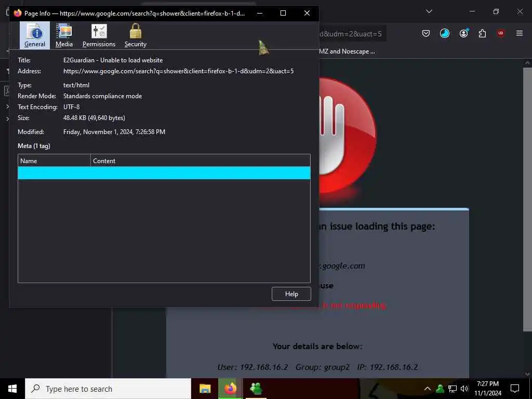The height and width of the screenshot is (399, 532).
Task: Click the scroll down arrow of the Firefox page
Action: [528, 374]
